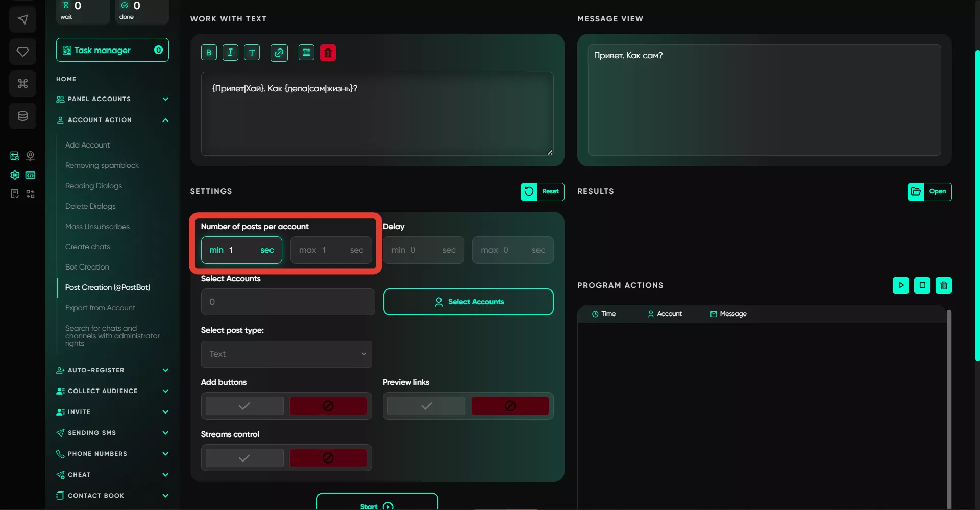Expand the Invite section

pyautogui.click(x=112, y=412)
